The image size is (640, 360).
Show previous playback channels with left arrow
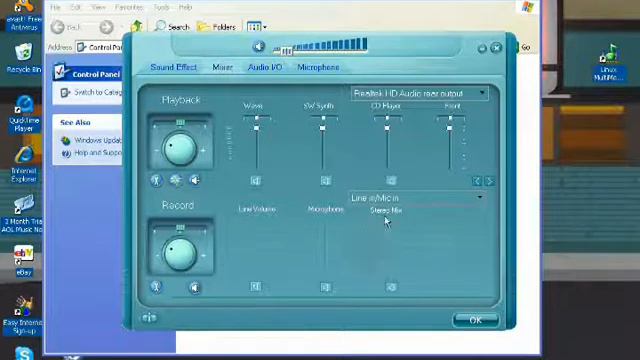[x=477, y=181]
